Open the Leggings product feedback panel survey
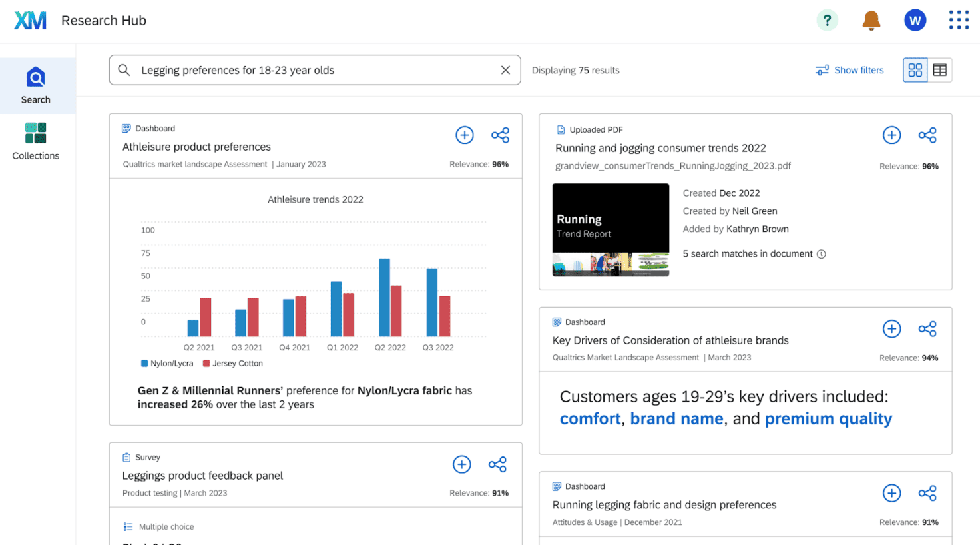Screen dimensions: 980x545 click(x=202, y=476)
